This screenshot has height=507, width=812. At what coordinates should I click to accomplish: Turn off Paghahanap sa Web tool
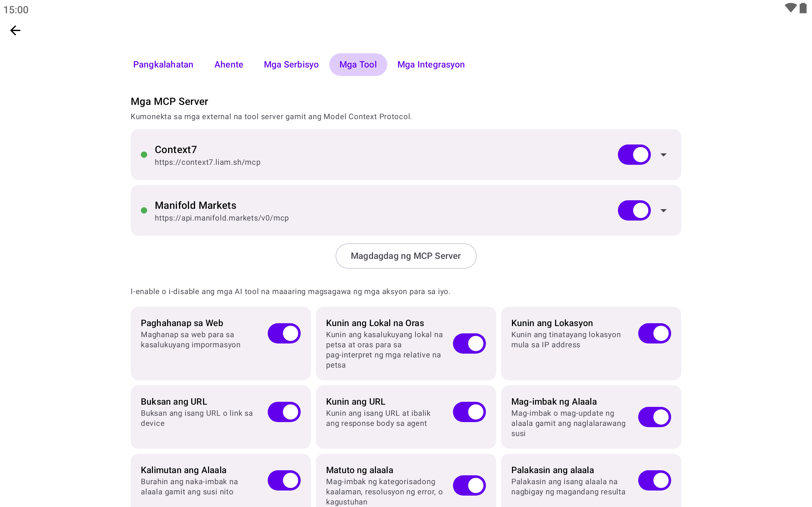[x=284, y=333]
